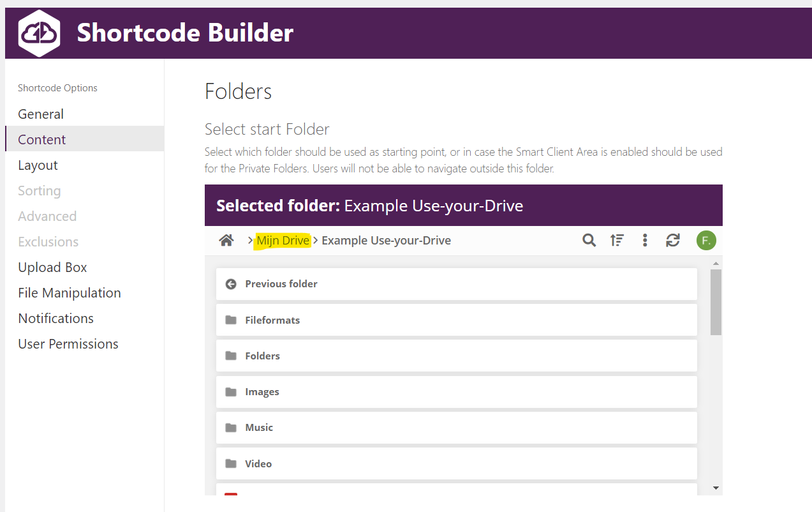Image resolution: width=812 pixels, height=512 pixels.
Task: Open the Video folder
Action: click(x=258, y=463)
